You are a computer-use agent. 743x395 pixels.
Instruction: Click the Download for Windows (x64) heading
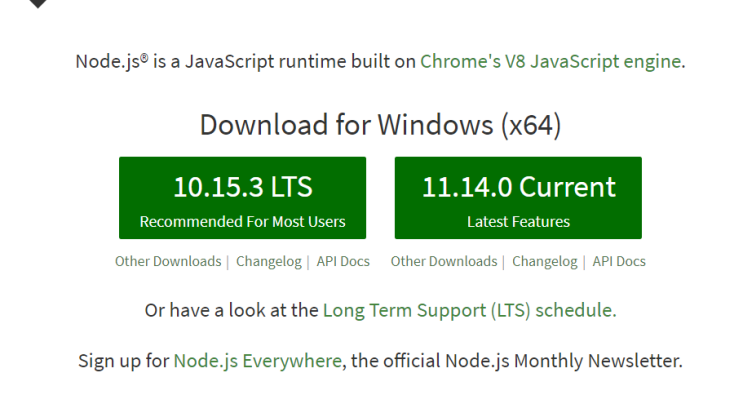coord(381,125)
